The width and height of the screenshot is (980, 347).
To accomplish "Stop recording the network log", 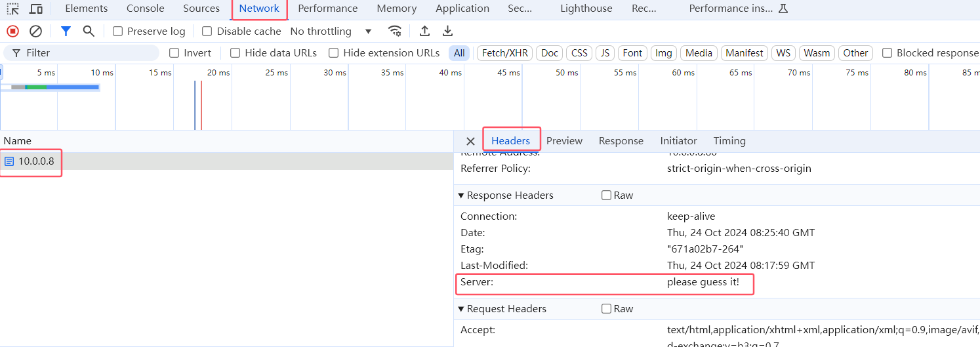I will pyautogui.click(x=12, y=31).
